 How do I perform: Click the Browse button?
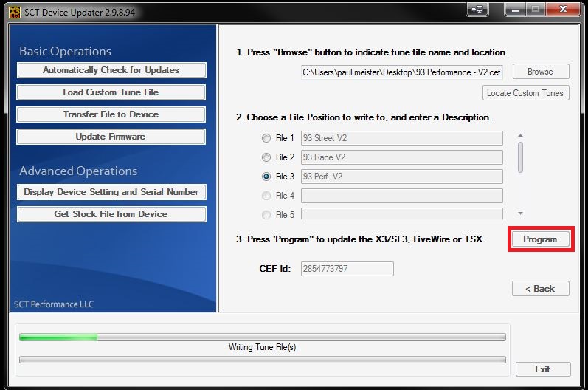tap(541, 72)
